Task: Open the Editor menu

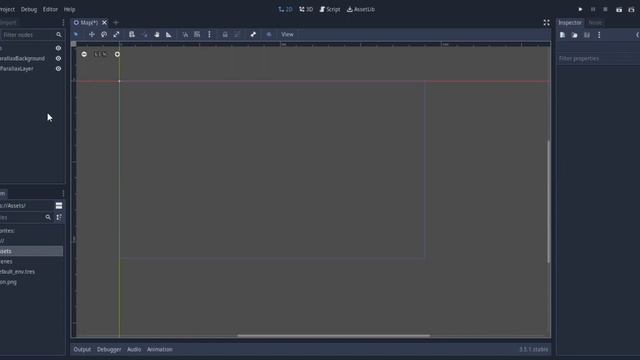Action: point(50,9)
